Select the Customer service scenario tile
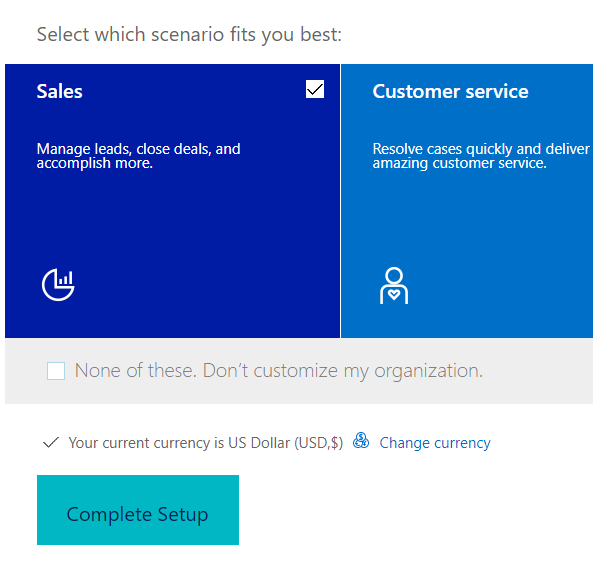 pos(467,201)
